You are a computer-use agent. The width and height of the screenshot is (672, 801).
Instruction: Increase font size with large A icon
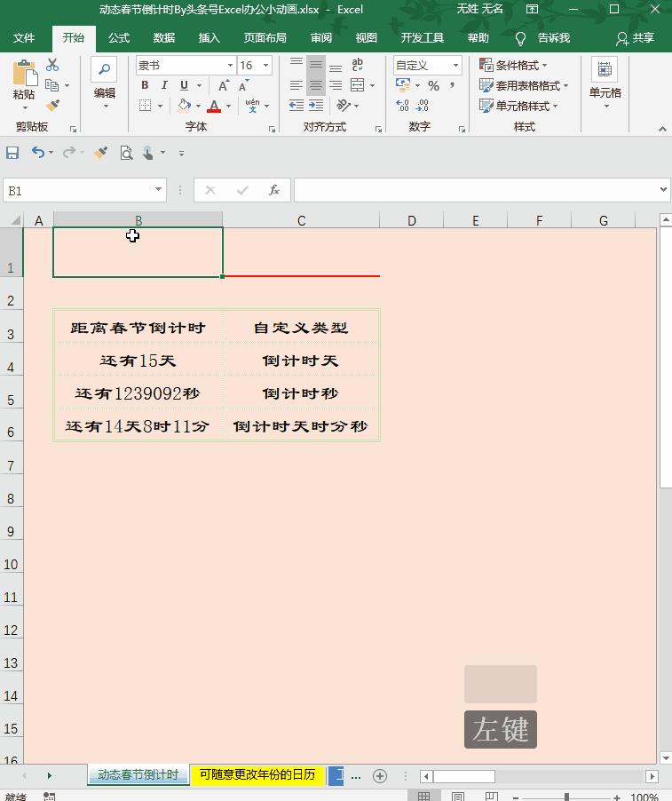coord(223,85)
